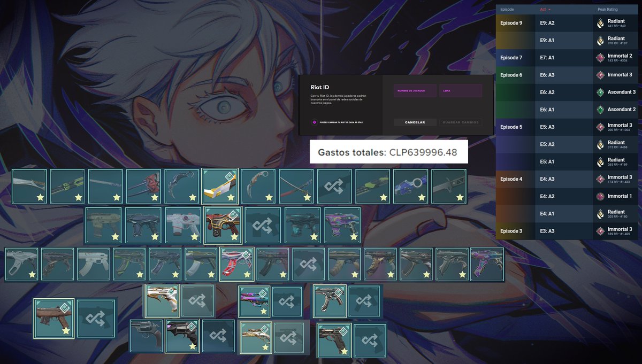Click the Episode column header
The width and height of the screenshot is (642, 364).
(506, 10)
